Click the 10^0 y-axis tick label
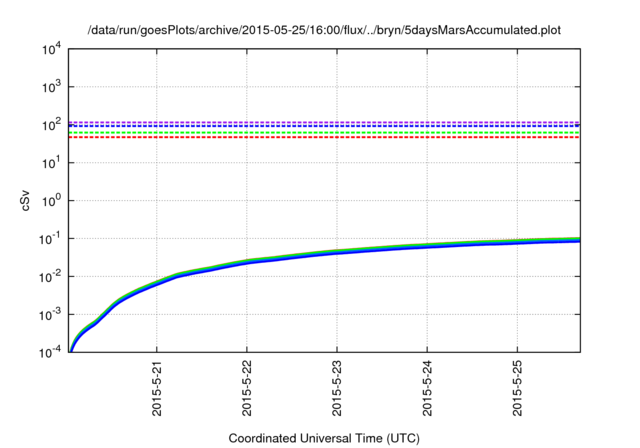The image size is (640, 448). (51, 201)
